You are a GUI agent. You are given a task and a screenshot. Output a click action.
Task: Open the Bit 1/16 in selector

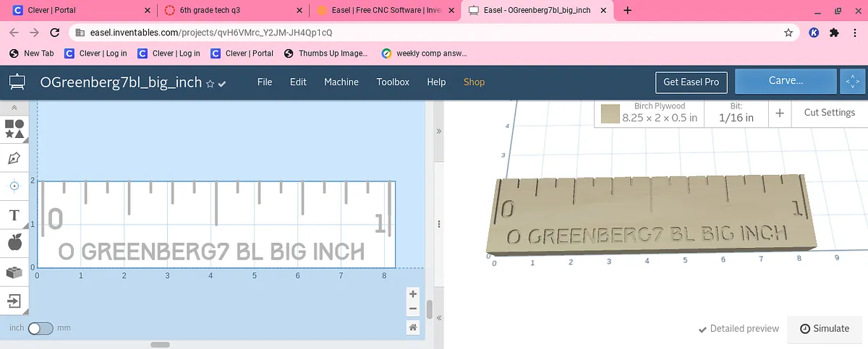736,113
